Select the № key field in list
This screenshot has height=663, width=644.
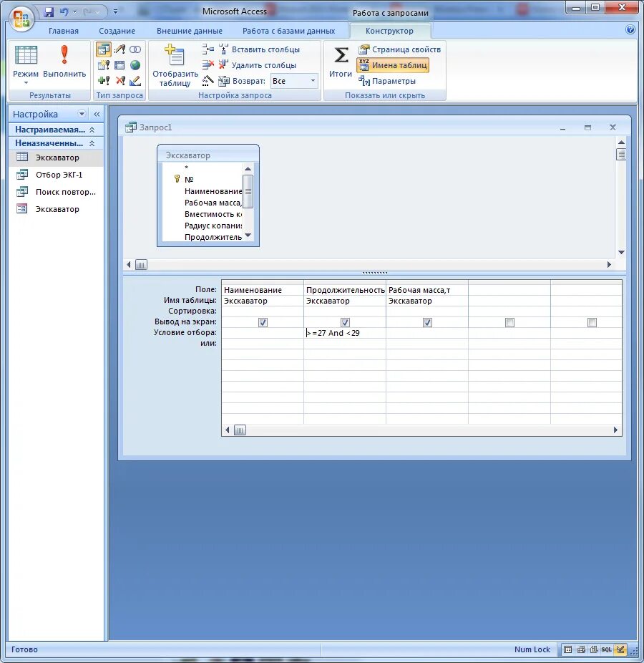coord(189,179)
